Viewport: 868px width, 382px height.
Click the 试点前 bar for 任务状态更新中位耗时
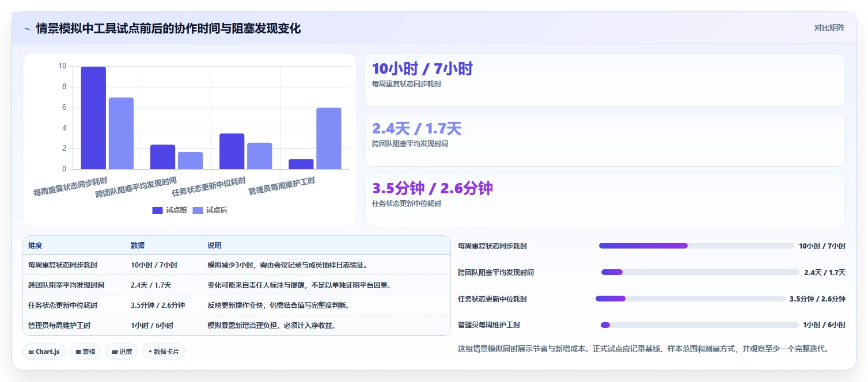tap(232, 151)
